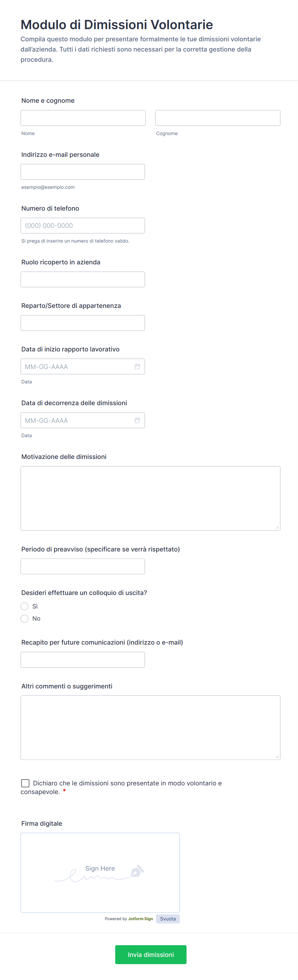Select 'No' for exit interview
The width and height of the screenshot is (298, 980).
point(25,618)
